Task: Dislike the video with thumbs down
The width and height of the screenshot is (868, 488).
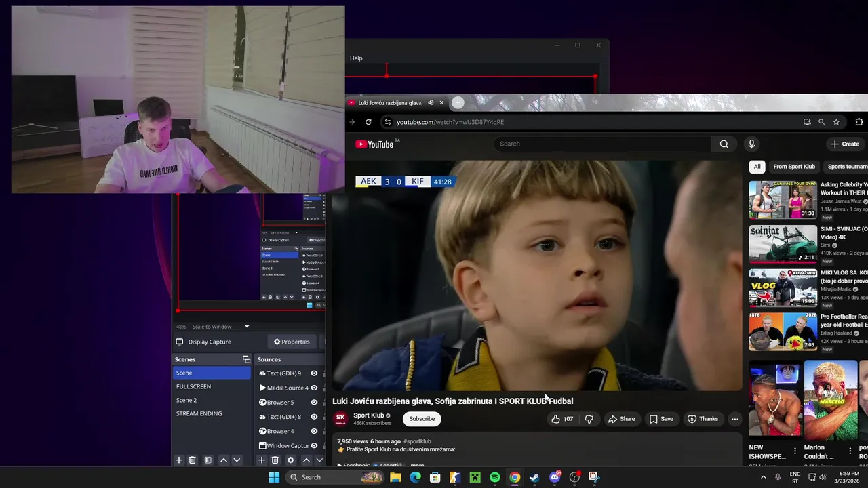Action: tap(589, 419)
